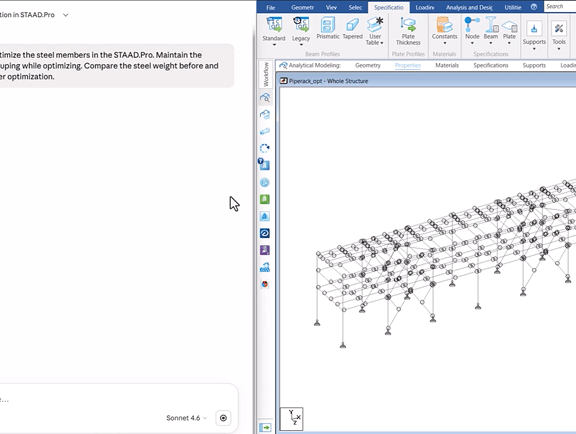The height and width of the screenshot is (434, 576).
Task: Open the dark blue swirl workflow icon
Action: point(265,233)
